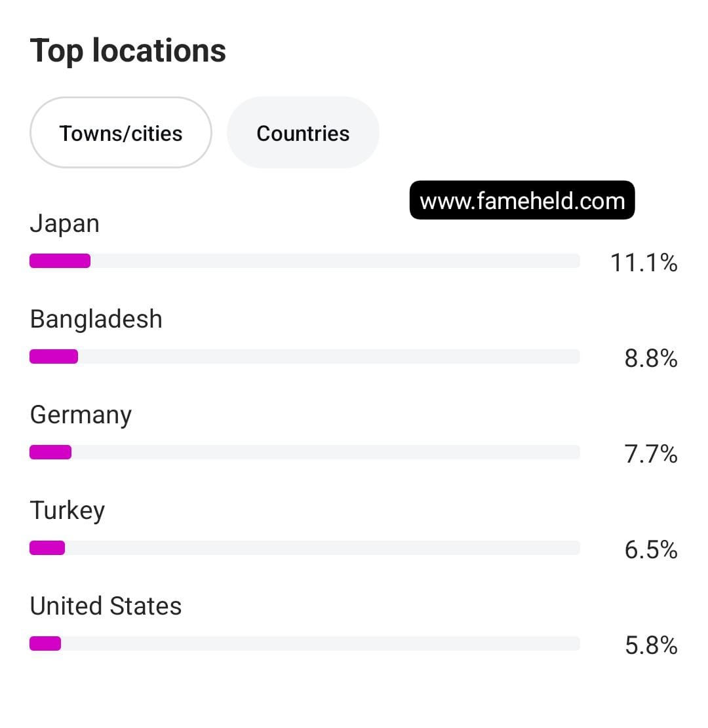Click the 11.1% value for Japan

point(644,262)
